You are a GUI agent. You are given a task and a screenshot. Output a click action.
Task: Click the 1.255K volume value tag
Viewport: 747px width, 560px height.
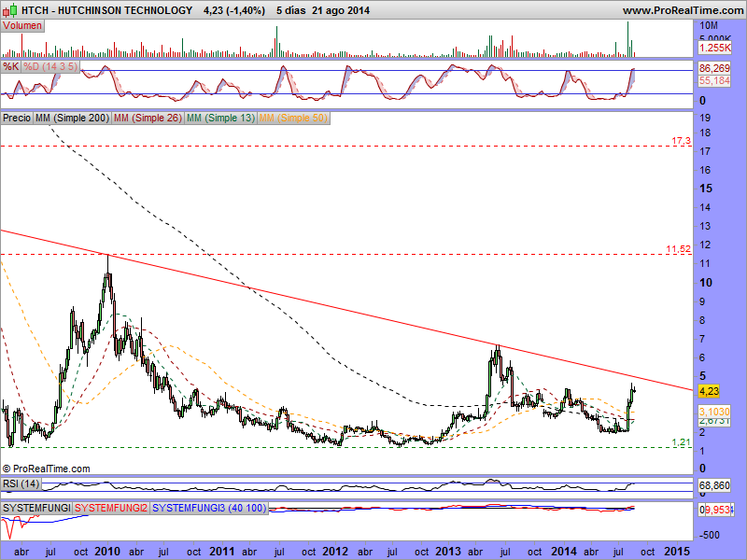pos(714,48)
